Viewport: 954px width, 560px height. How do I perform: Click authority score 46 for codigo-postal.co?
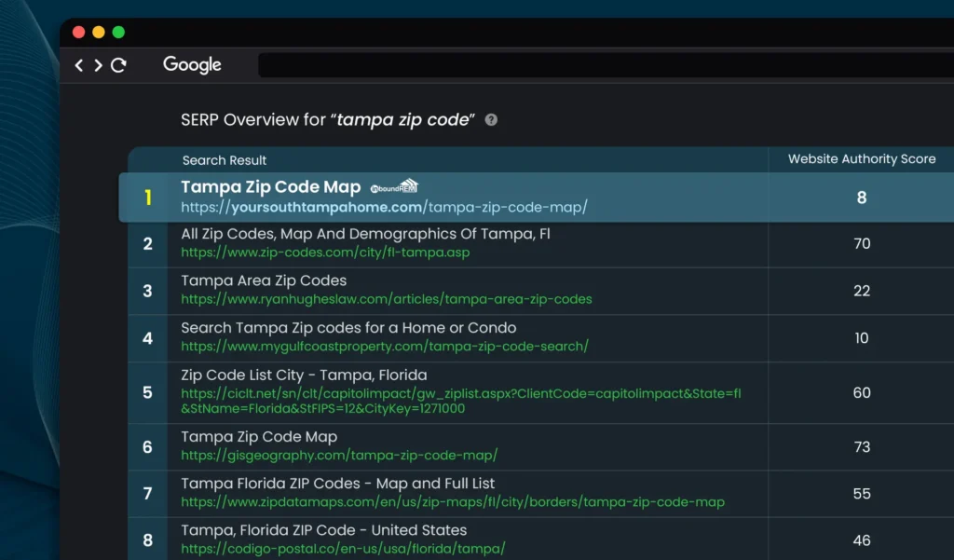click(x=862, y=540)
